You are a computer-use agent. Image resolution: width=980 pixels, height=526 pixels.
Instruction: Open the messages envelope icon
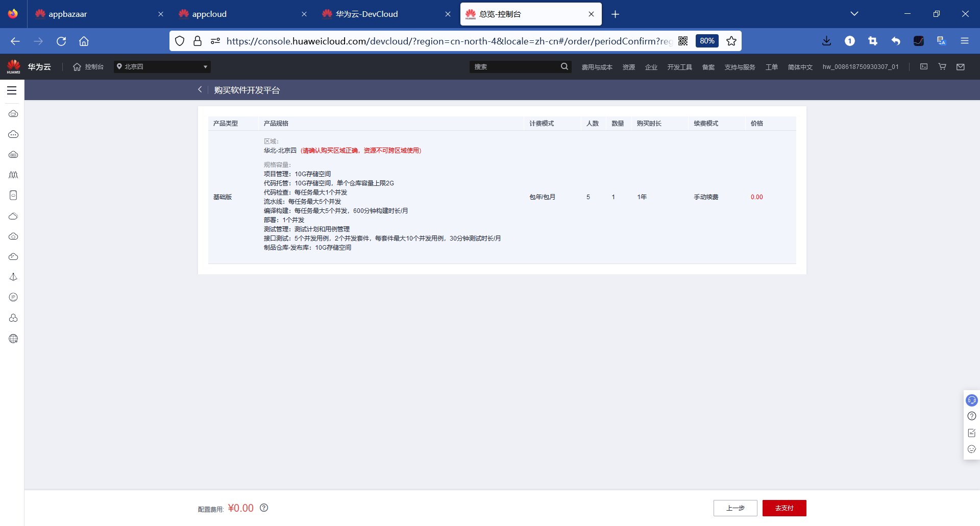point(961,66)
